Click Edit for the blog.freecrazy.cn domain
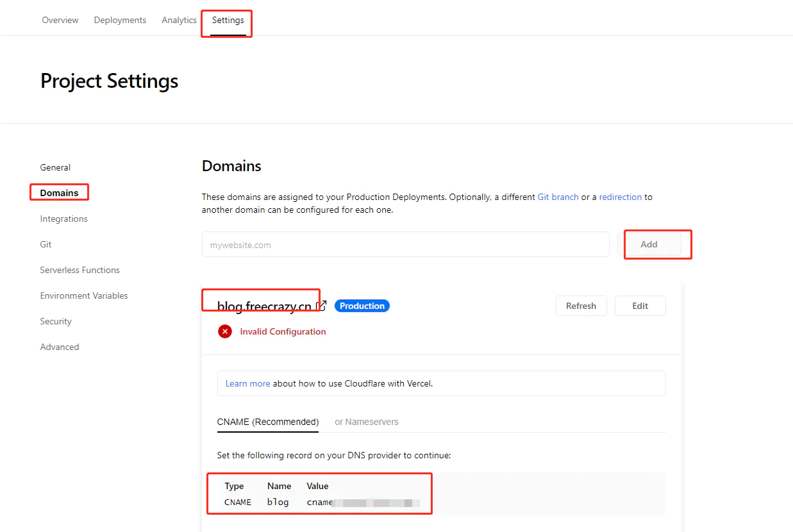793x532 pixels. pos(640,306)
